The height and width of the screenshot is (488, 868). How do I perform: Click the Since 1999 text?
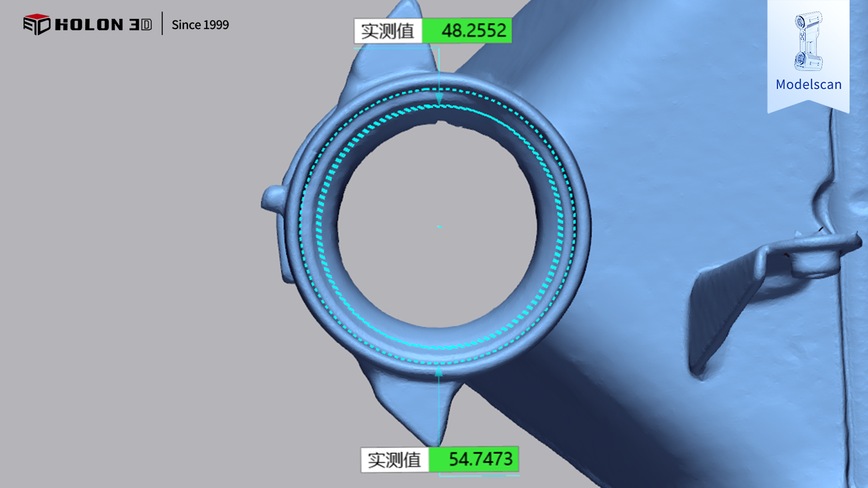(200, 24)
